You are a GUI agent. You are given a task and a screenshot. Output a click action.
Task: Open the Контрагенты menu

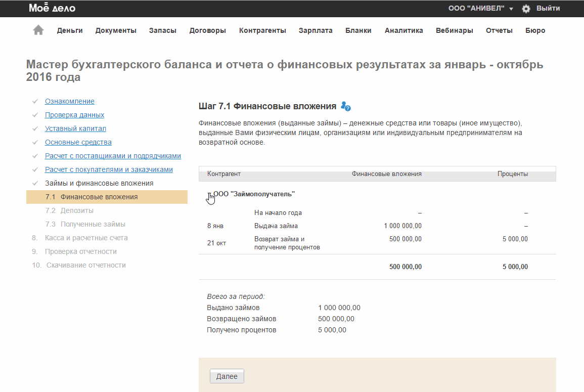click(x=262, y=30)
